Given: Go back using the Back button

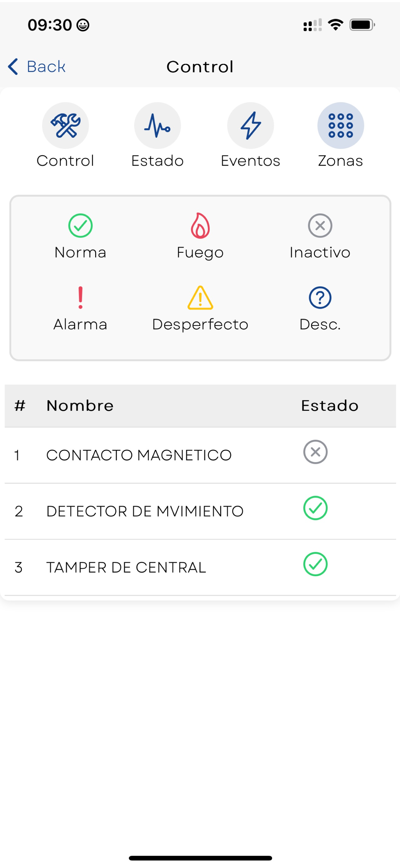Looking at the screenshot, I should (x=37, y=66).
